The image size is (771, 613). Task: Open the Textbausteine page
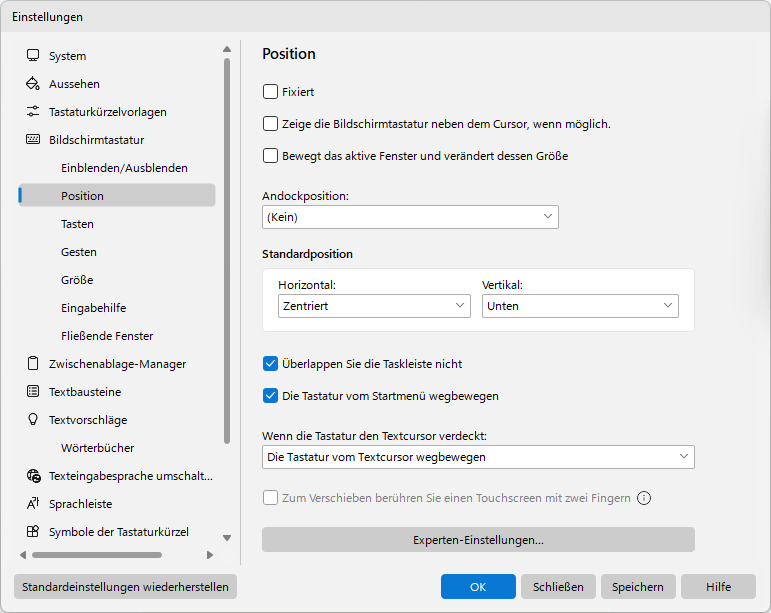117,392
